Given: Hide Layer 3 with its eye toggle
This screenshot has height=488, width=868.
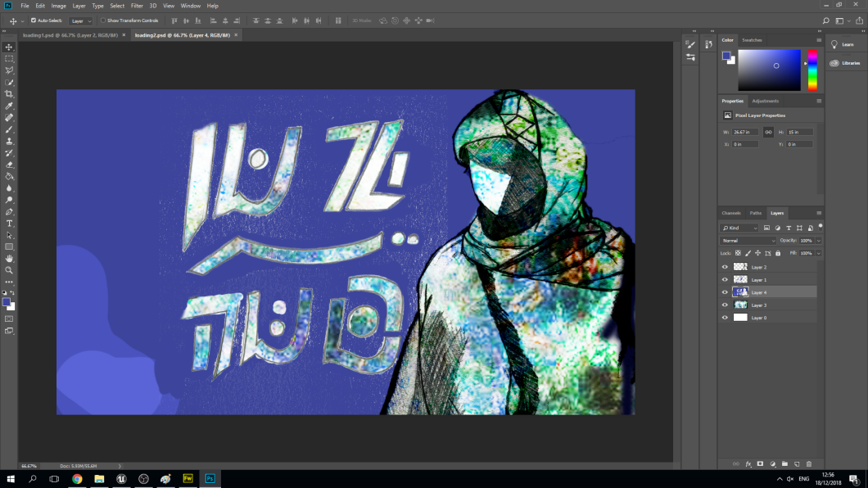Looking at the screenshot, I should coord(724,305).
